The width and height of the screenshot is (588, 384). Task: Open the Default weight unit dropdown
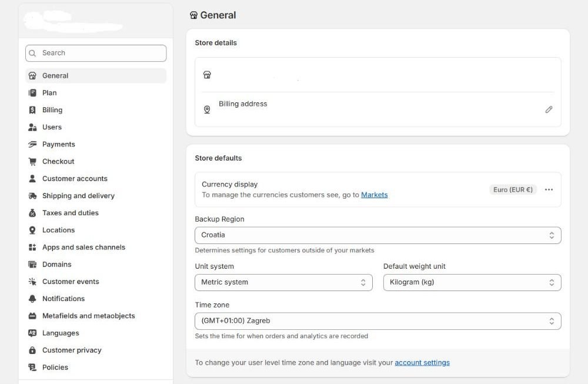pos(472,282)
